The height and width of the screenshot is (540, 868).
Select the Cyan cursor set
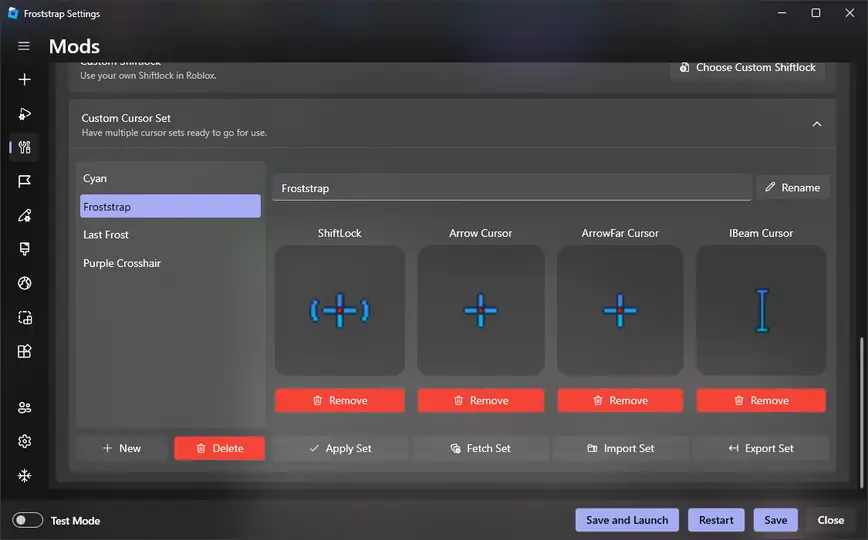pos(170,178)
